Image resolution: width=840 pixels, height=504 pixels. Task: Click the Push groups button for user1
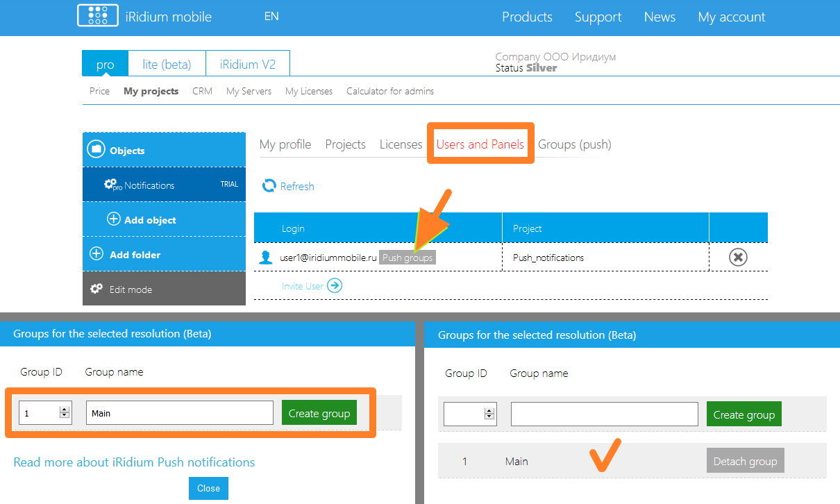pos(408,258)
